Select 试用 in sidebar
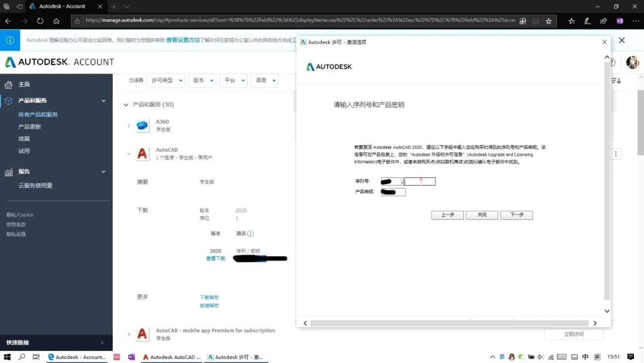Image resolution: width=644 pixels, height=363 pixels. (x=24, y=151)
